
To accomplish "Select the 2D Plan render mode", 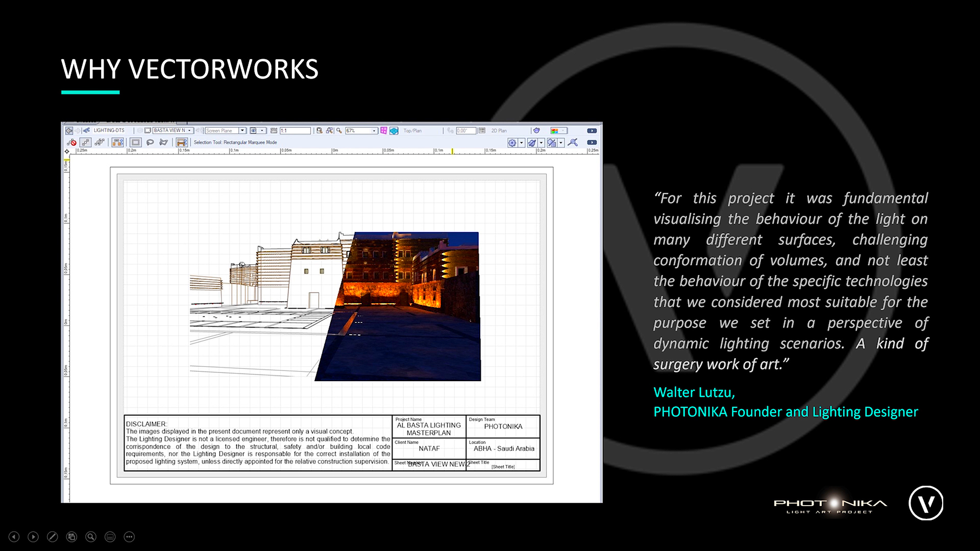I will pyautogui.click(x=499, y=131).
